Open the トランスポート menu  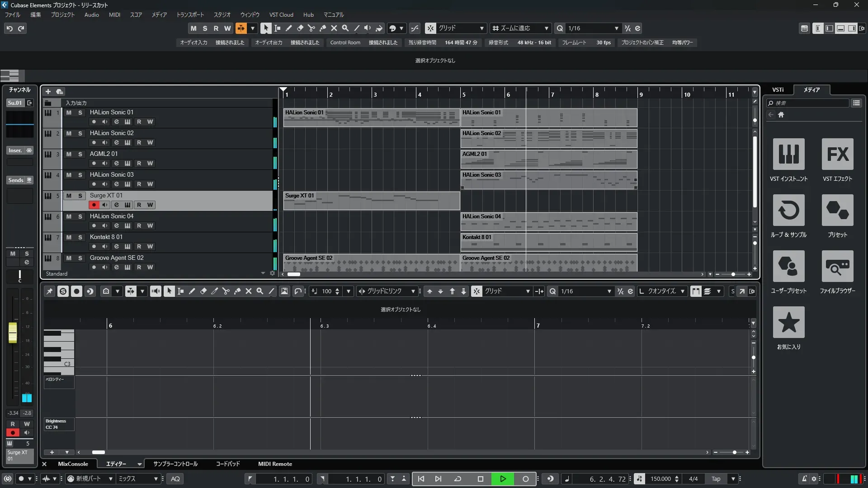190,15
